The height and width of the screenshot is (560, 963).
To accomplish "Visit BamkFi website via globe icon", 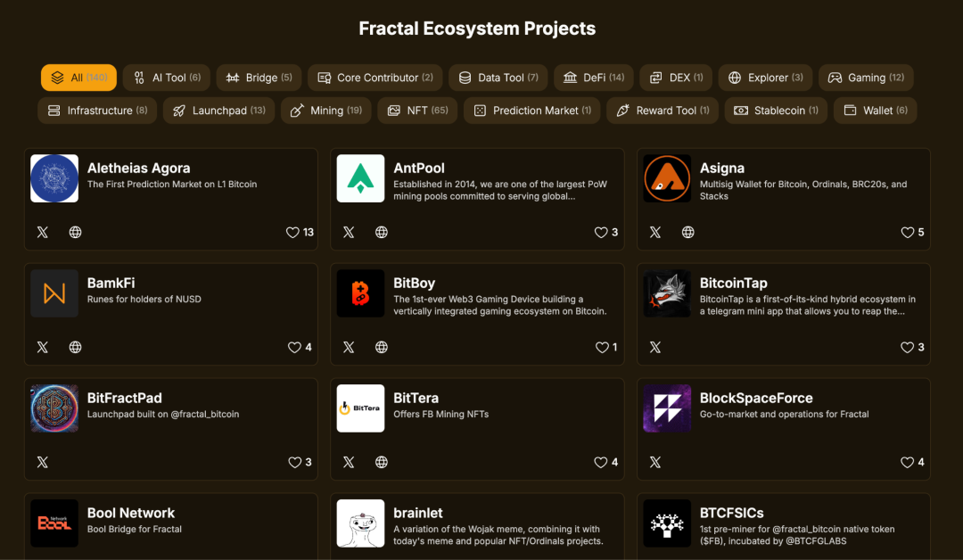I will click(x=75, y=347).
